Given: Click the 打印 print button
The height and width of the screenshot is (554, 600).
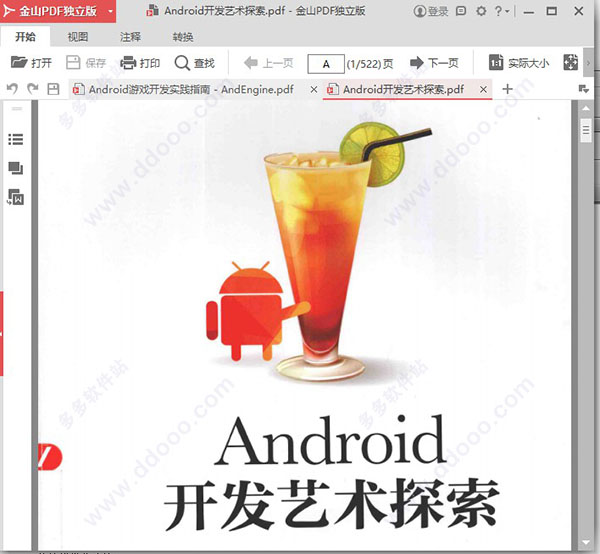Looking at the screenshot, I should point(140,63).
